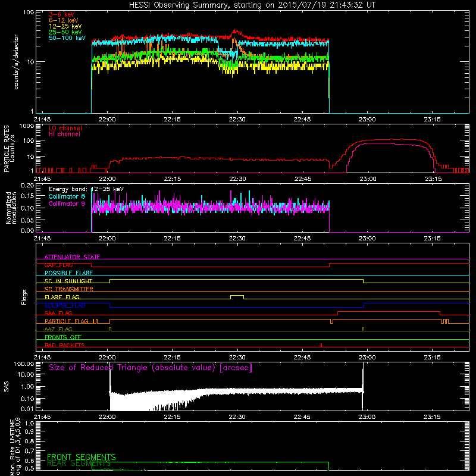The image size is (476, 476).
Task: Click the FRONT SEGMENTS legend label
Action: (x=82, y=457)
